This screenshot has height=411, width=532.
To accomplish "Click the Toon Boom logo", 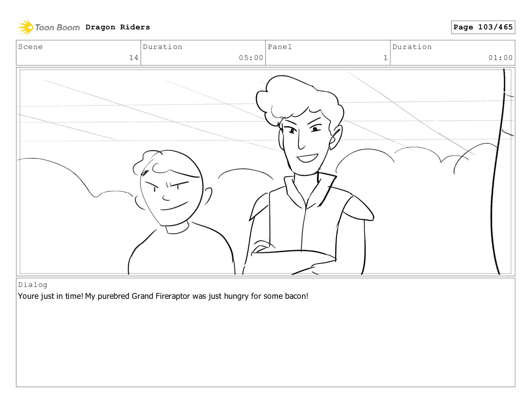I will click(48, 27).
